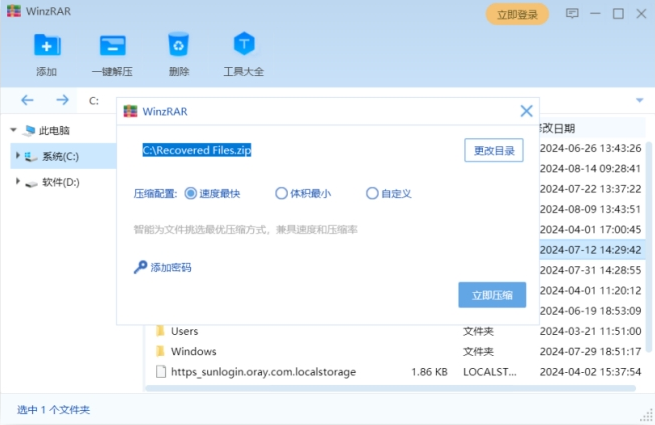Click the highlighted date 2024-07-12 14:29:42

(x=590, y=250)
